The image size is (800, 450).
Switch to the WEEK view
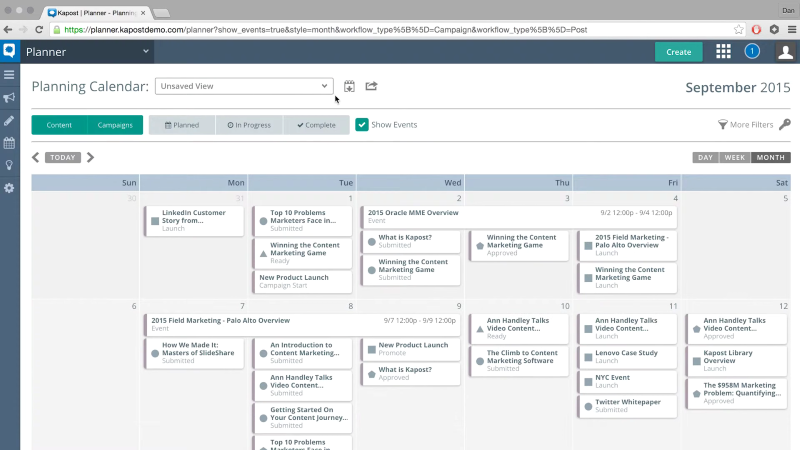735,157
